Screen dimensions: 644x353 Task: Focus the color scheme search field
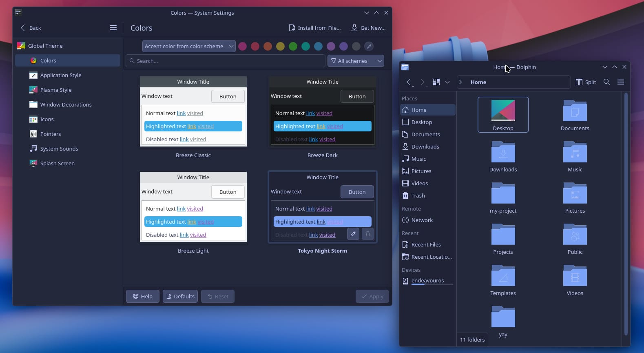coord(226,61)
